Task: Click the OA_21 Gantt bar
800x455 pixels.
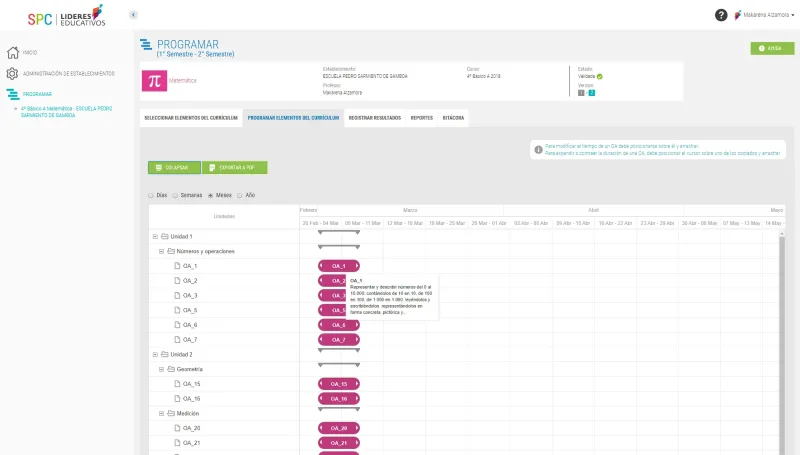Action: pos(339,443)
